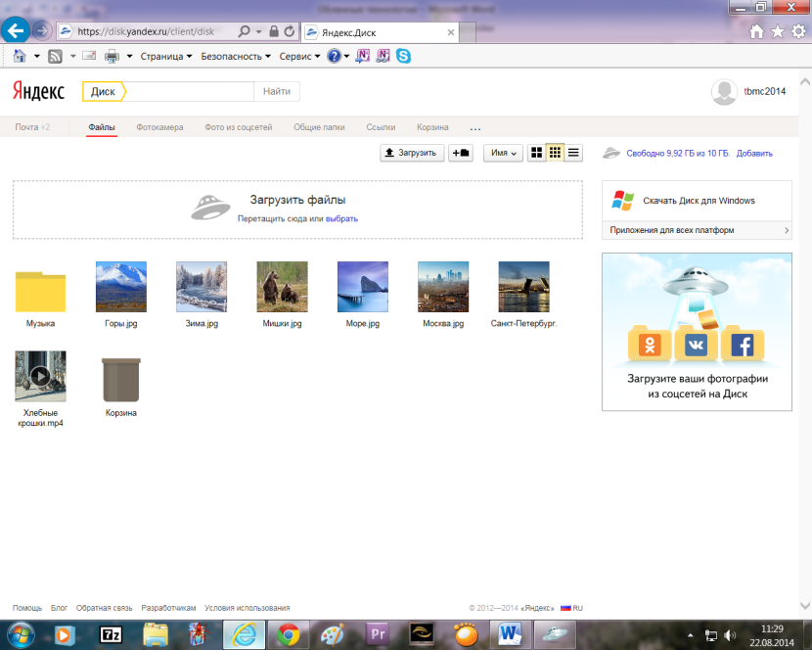Select the Мишки.jpg thumbnail
Image resolution: width=812 pixels, height=650 pixels.
click(282, 286)
